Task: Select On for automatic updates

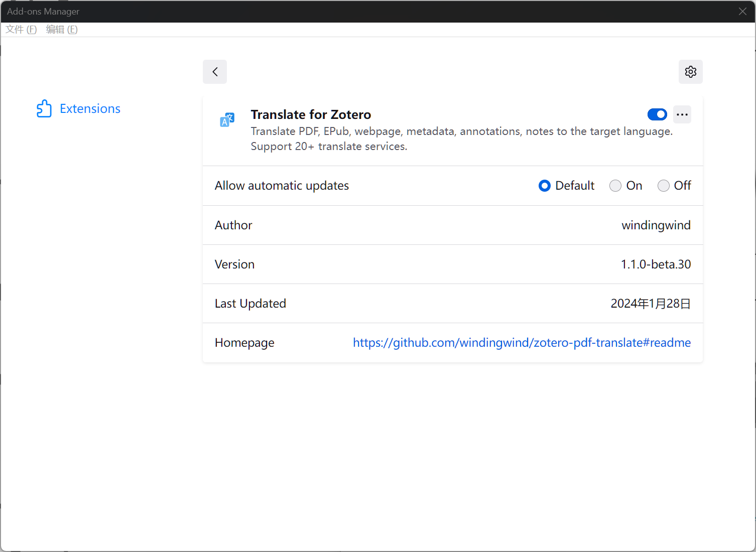Action: pos(615,186)
